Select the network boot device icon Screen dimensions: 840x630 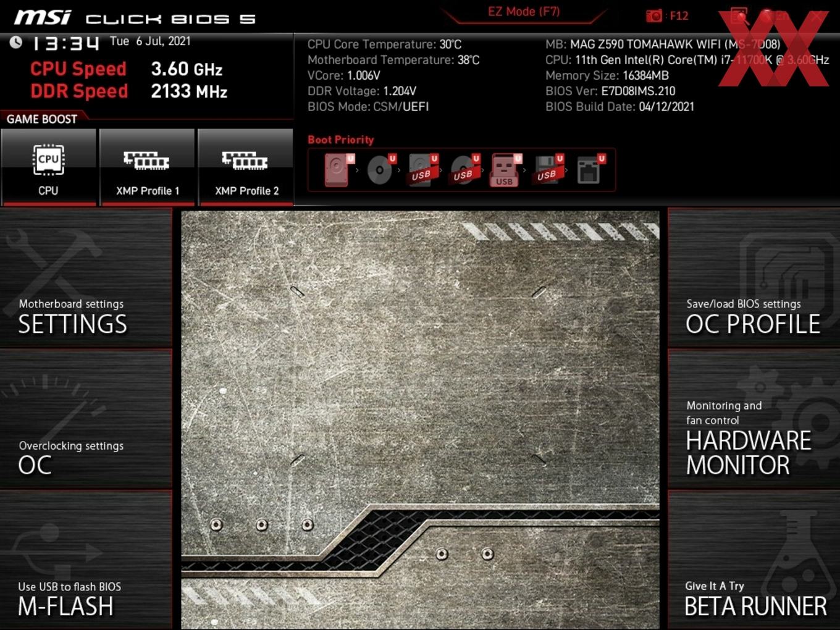tap(590, 170)
